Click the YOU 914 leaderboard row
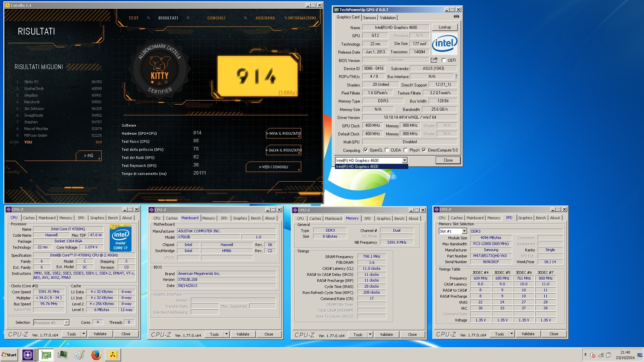 [x=56, y=142]
